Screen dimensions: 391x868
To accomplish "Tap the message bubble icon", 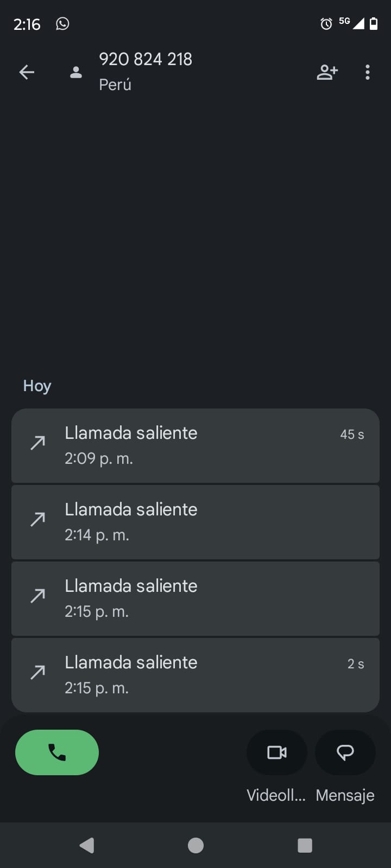I will (x=345, y=752).
